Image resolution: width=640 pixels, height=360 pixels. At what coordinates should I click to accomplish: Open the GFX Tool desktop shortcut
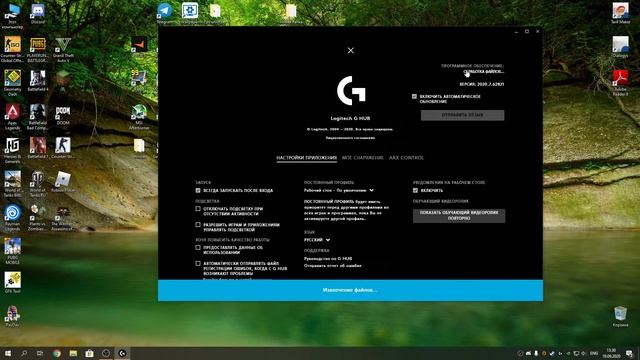[x=13, y=283]
